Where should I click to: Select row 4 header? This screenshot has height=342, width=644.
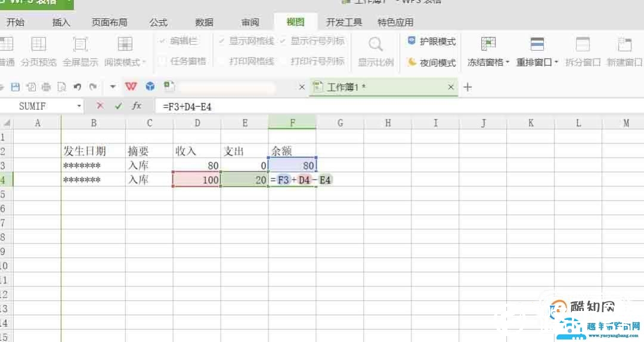click(x=7, y=180)
